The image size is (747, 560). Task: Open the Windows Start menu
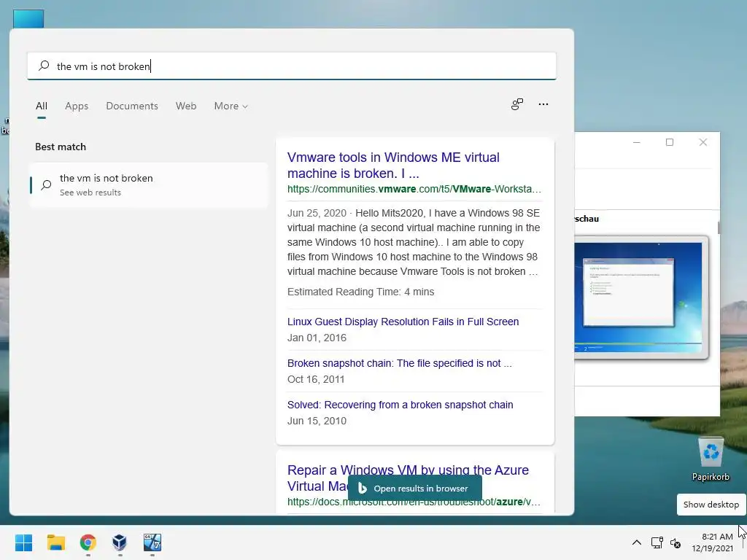click(23, 542)
